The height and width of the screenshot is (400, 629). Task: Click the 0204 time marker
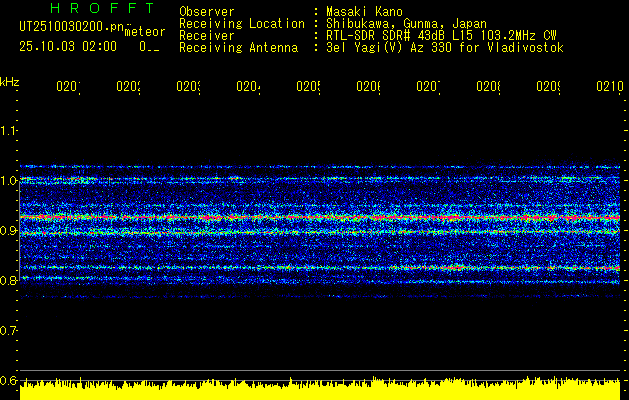point(248,86)
